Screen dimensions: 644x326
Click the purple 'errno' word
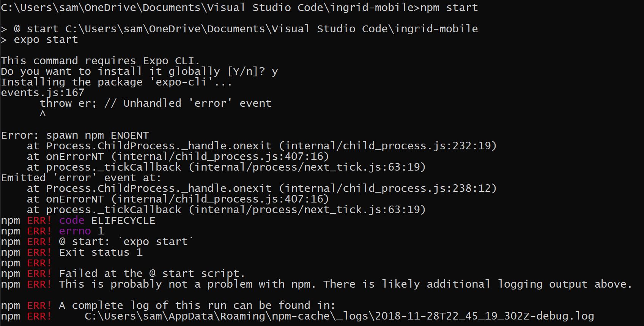point(75,231)
